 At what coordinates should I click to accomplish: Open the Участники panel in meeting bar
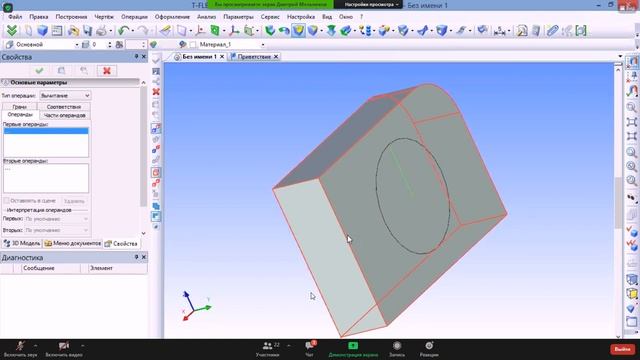point(268,349)
